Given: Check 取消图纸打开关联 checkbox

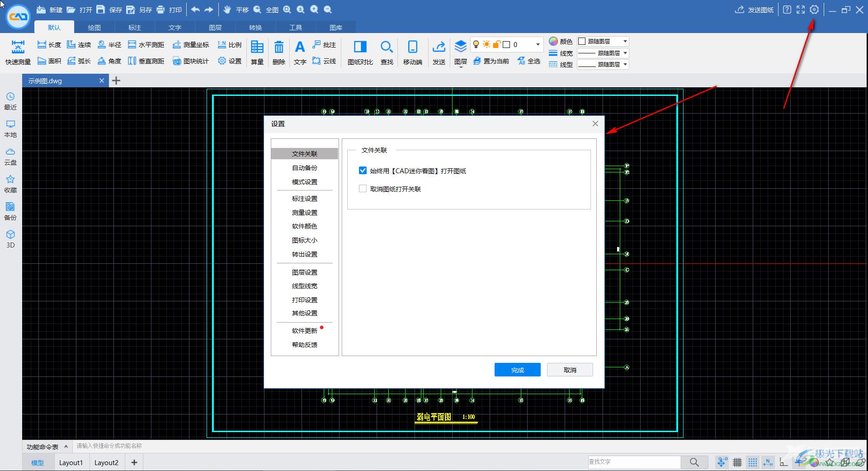Looking at the screenshot, I should tap(363, 189).
